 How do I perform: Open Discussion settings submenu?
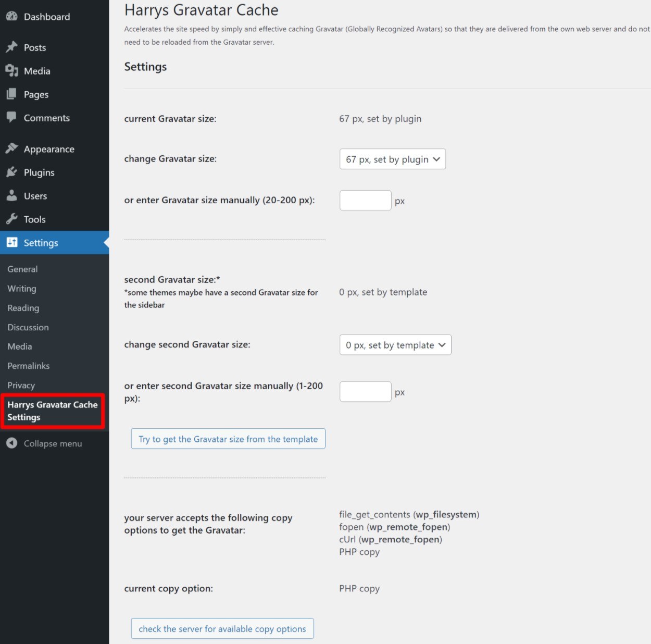pyautogui.click(x=28, y=327)
